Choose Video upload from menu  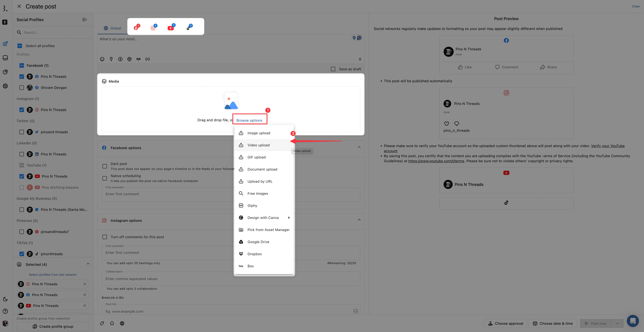[x=264, y=145]
